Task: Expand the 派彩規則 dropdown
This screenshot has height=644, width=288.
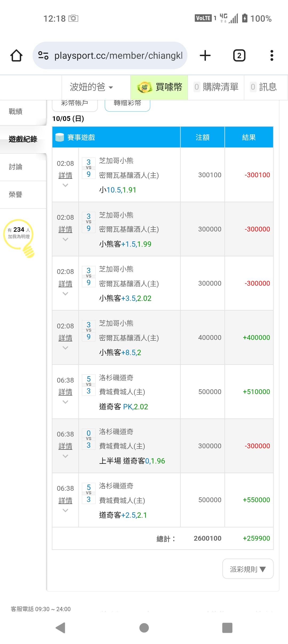Action: click(248, 569)
